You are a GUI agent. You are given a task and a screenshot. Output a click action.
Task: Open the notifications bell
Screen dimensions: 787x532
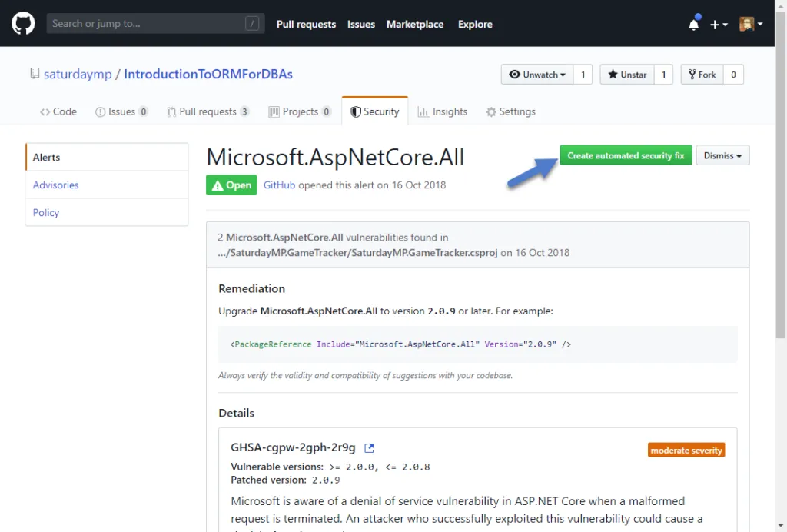(694, 24)
